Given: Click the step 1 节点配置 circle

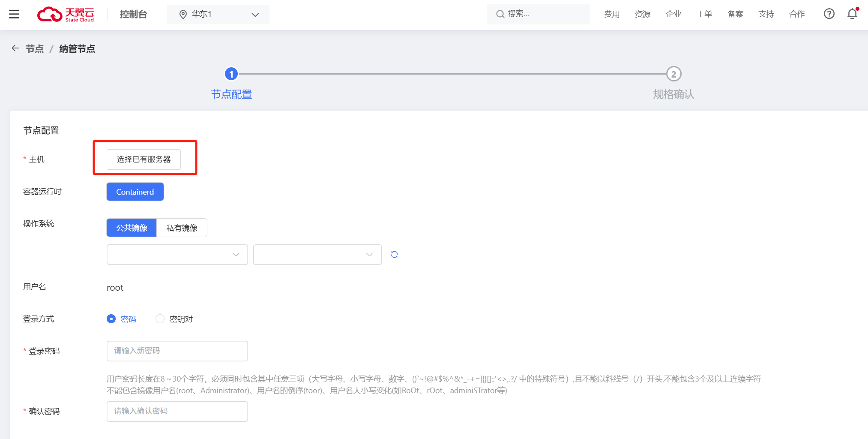Looking at the screenshot, I should coord(231,74).
